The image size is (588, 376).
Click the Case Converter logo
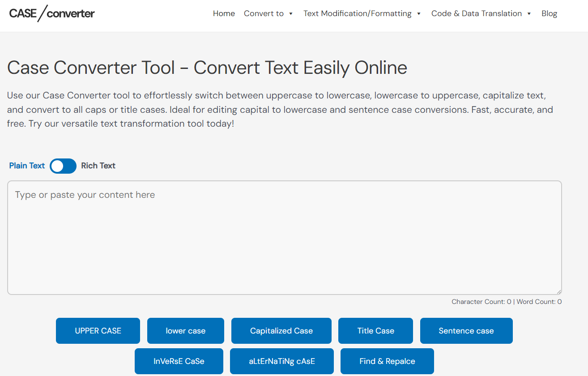pos(52,13)
